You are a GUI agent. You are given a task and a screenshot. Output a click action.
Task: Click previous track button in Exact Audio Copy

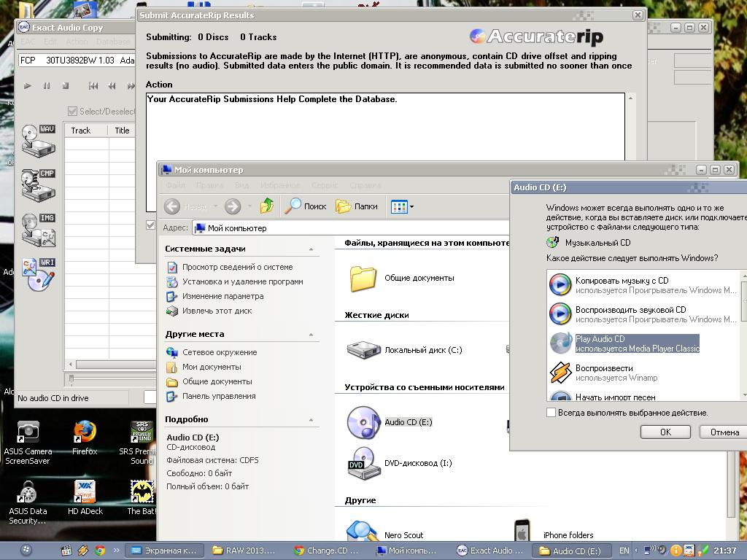coord(93,86)
